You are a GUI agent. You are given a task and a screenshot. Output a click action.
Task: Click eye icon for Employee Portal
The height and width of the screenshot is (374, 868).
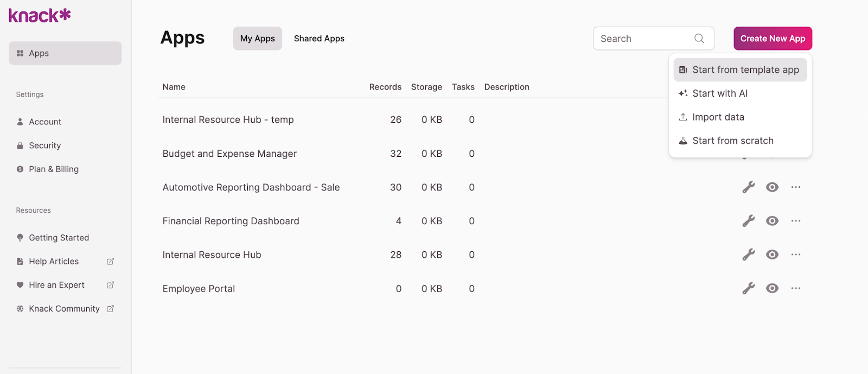coord(772,288)
